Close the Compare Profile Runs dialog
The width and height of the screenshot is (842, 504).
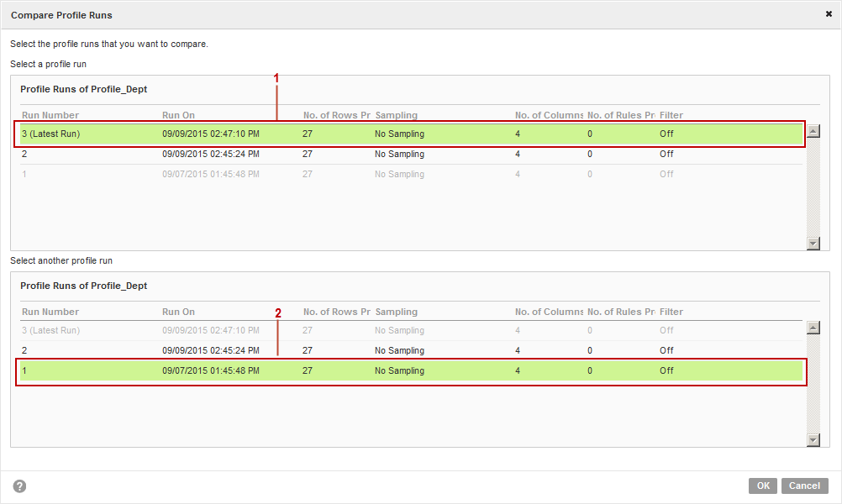coord(829,14)
